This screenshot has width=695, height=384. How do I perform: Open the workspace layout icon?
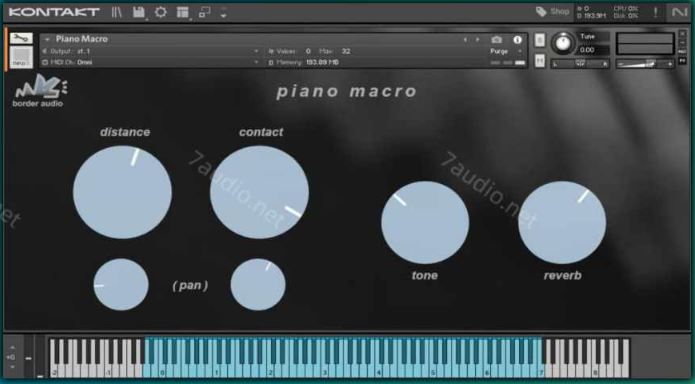[x=183, y=12]
